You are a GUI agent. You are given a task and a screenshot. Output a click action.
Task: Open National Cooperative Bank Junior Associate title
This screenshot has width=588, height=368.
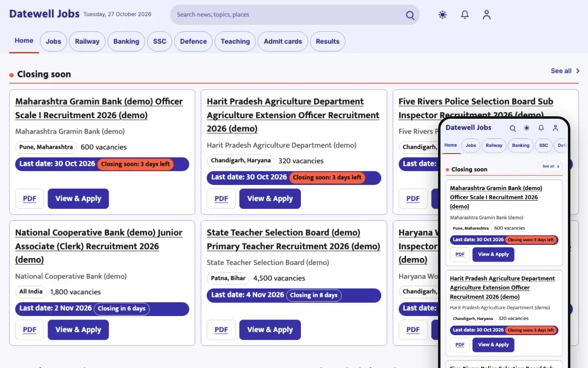tap(99, 246)
